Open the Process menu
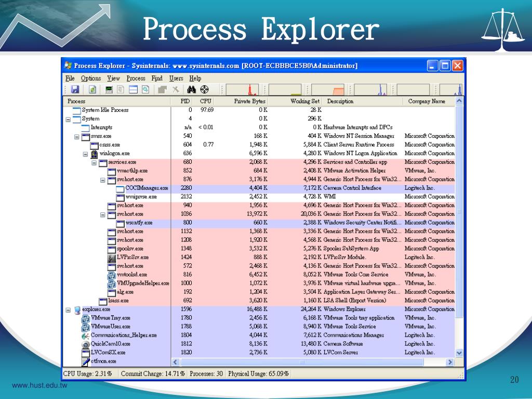 [x=136, y=78]
